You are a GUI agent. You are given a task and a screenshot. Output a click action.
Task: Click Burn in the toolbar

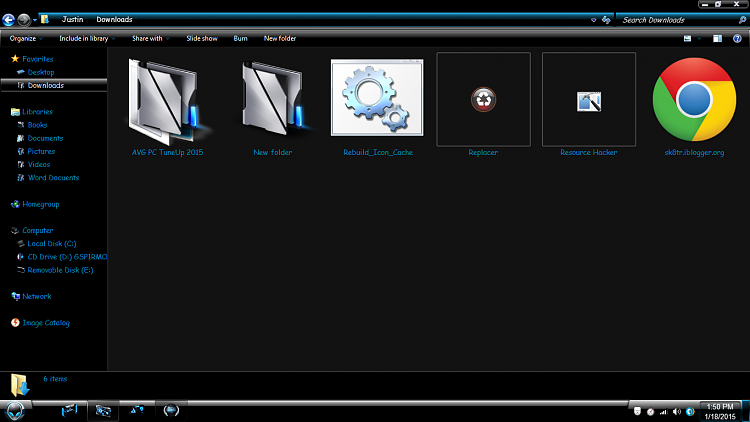point(241,38)
